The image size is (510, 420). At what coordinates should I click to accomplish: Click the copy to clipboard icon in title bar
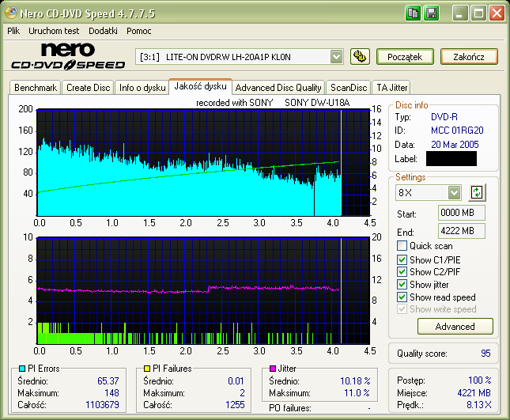[x=413, y=13]
